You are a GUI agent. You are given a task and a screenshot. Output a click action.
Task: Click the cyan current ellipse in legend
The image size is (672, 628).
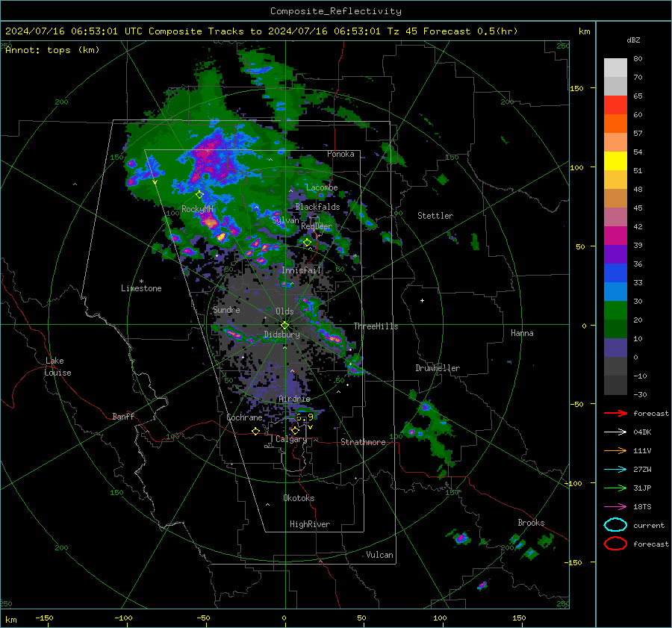[615, 525]
